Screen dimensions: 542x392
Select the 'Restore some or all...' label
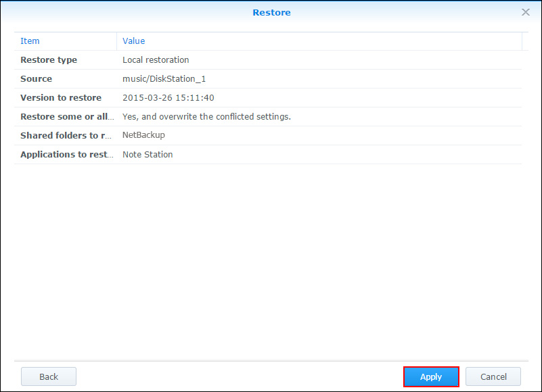coord(67,117)
